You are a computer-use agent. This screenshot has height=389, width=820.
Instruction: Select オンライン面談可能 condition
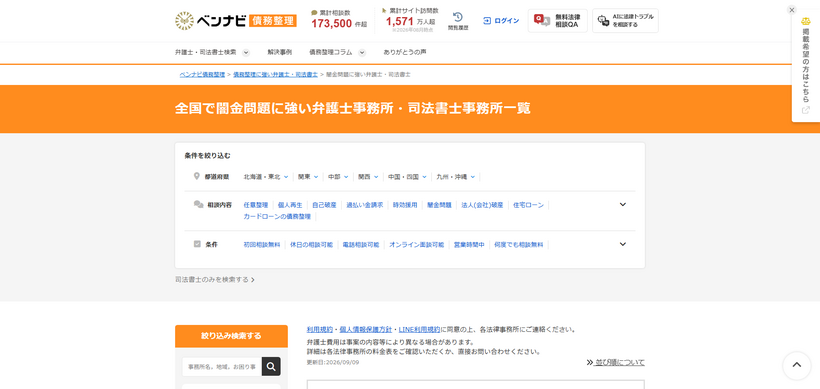tap(417, 245)
